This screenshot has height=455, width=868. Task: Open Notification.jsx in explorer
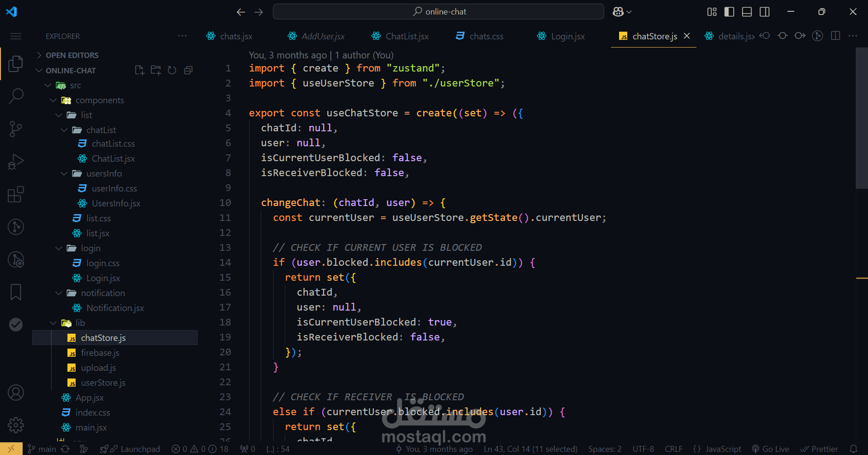pyautogui.click(x=115, y=308)
